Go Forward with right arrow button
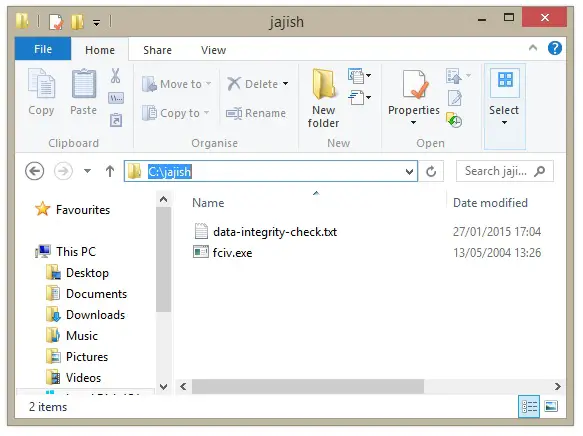This screenshot has height=436, width=583. [63, 171]
